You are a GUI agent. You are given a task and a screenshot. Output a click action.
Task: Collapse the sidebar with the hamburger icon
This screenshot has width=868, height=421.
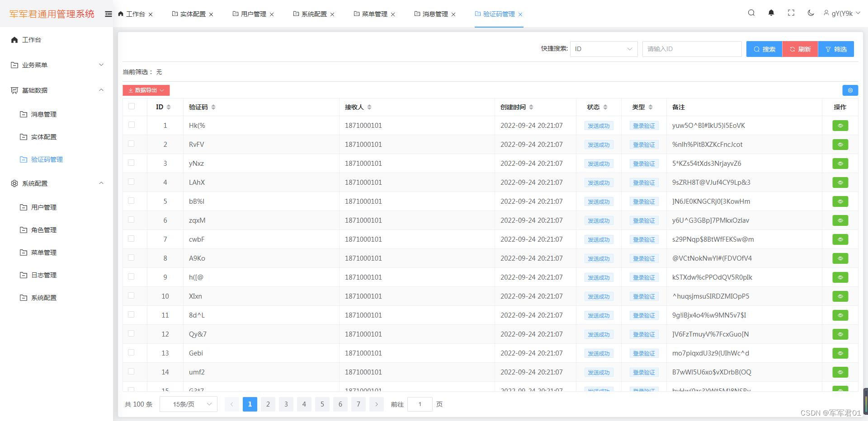point(108,14)
